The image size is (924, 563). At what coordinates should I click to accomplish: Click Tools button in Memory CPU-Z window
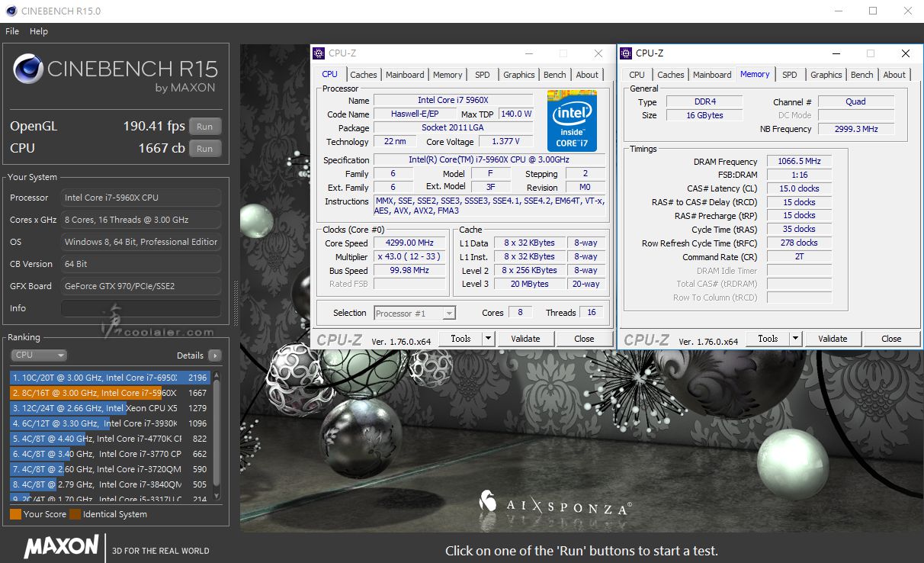point(768,339)
